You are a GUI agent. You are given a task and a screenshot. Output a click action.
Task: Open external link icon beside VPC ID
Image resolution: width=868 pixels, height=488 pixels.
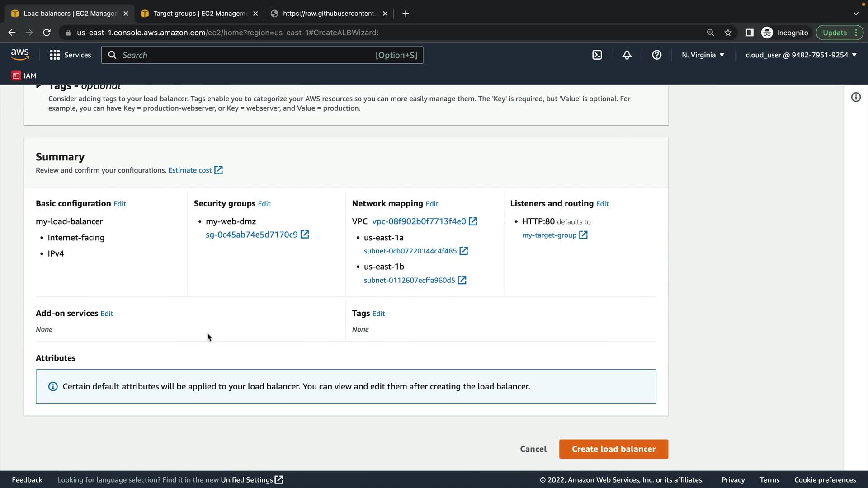coord(473,221)
